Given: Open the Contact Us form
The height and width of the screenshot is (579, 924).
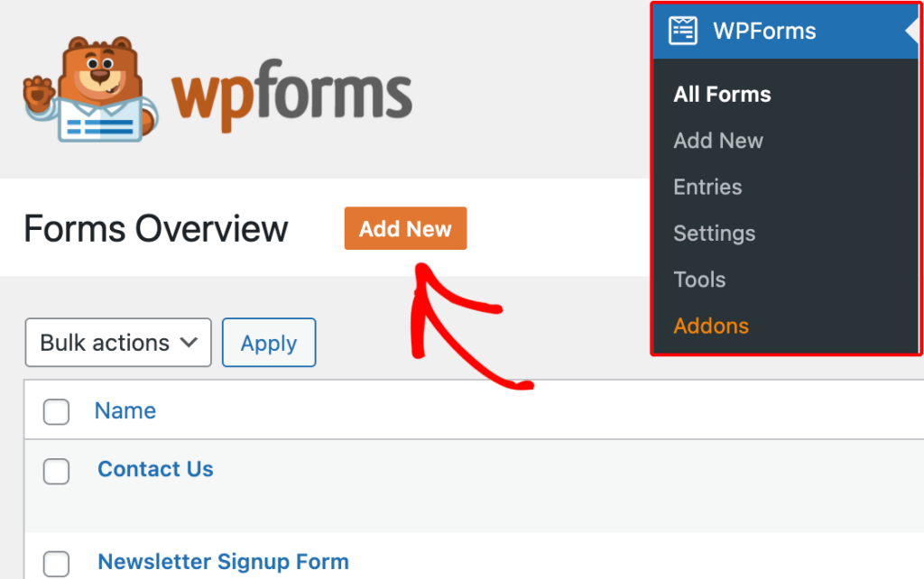Looking at the screenshot, I should [154, 469].
